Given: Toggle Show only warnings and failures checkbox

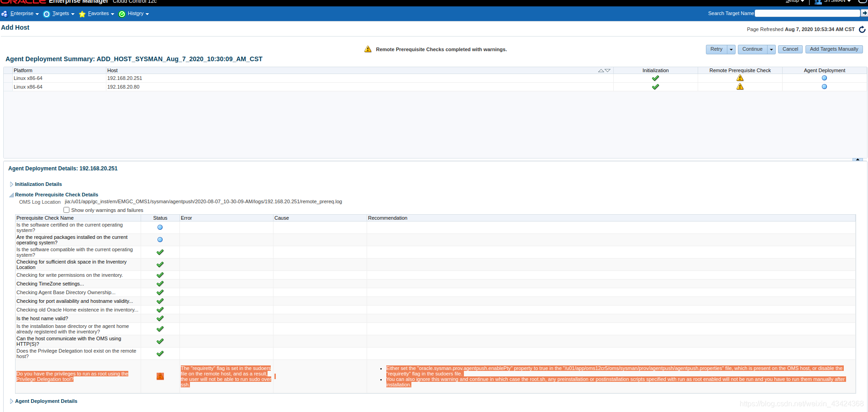Looking at the screenshot, I should (67, 210).
